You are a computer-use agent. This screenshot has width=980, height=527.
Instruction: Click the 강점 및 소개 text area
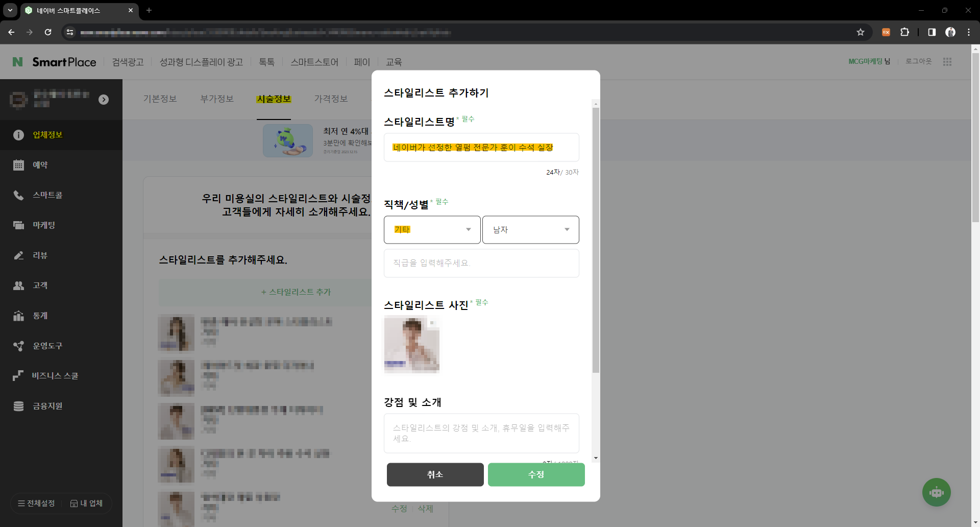tap(481, 434)
